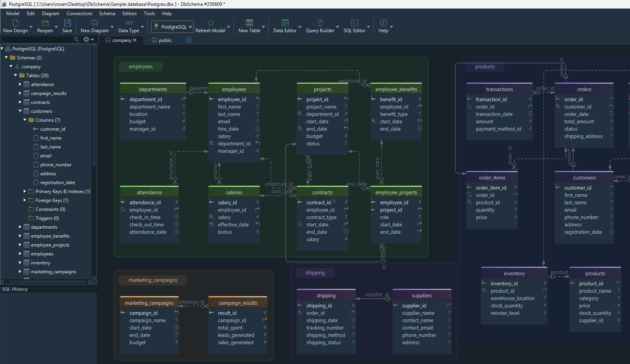
Task: Click the attendance table icon in tree
Action: pyautogui.click(x=26, y=85)
